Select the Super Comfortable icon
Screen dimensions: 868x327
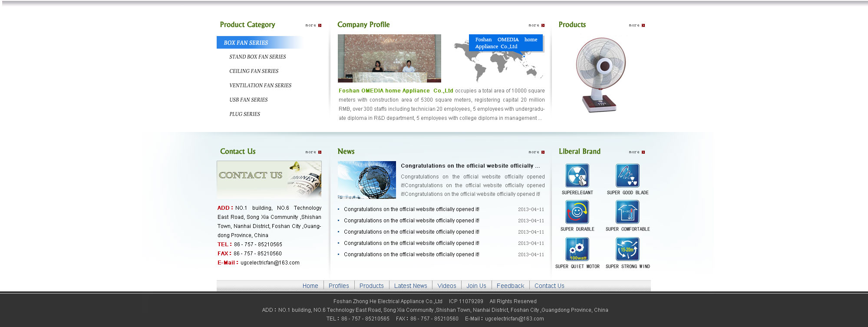pyautogui.click(x=627, y=212)
